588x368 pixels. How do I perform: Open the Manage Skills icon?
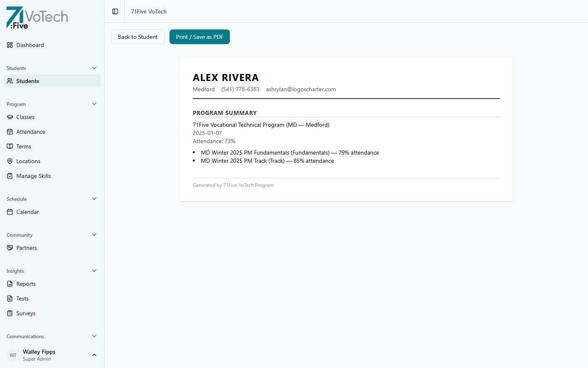[x=9, y=176]
